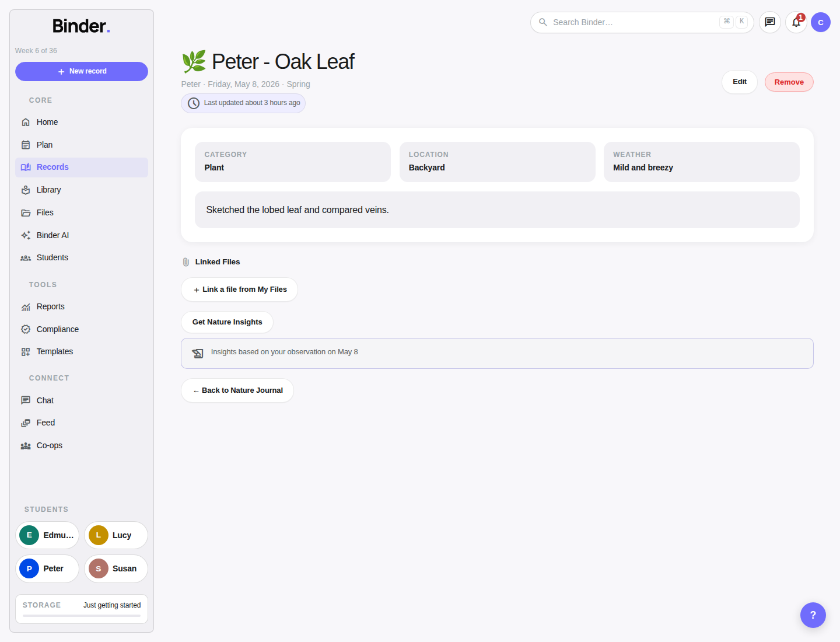
Task: Go Back to Nature Journal
Action: [x=237, y=390]
